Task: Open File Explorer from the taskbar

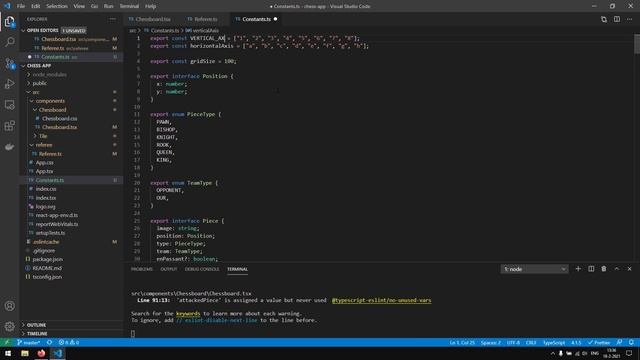Action: [25, 353]
